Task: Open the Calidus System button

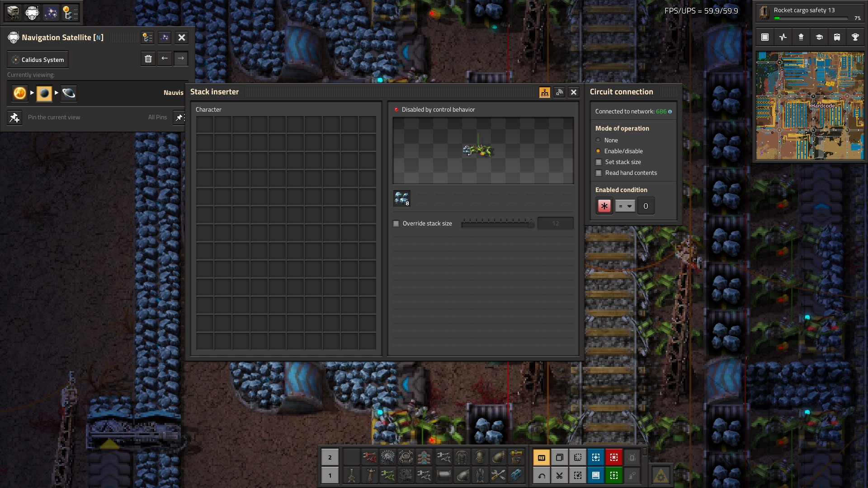Action: coord(38,60)
